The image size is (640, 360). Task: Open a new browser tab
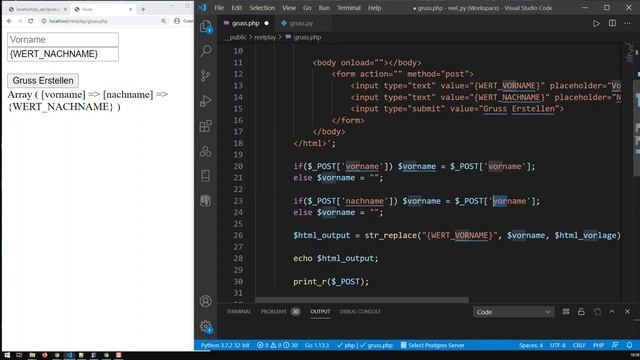pos(143,9)
